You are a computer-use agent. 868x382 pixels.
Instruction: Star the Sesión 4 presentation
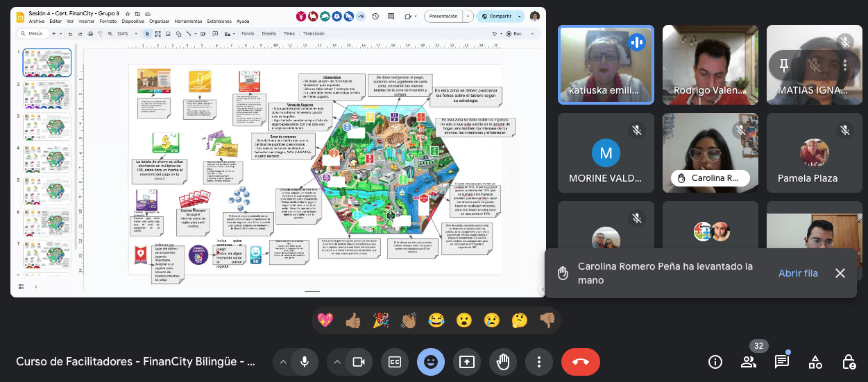[x=128, y=14]
